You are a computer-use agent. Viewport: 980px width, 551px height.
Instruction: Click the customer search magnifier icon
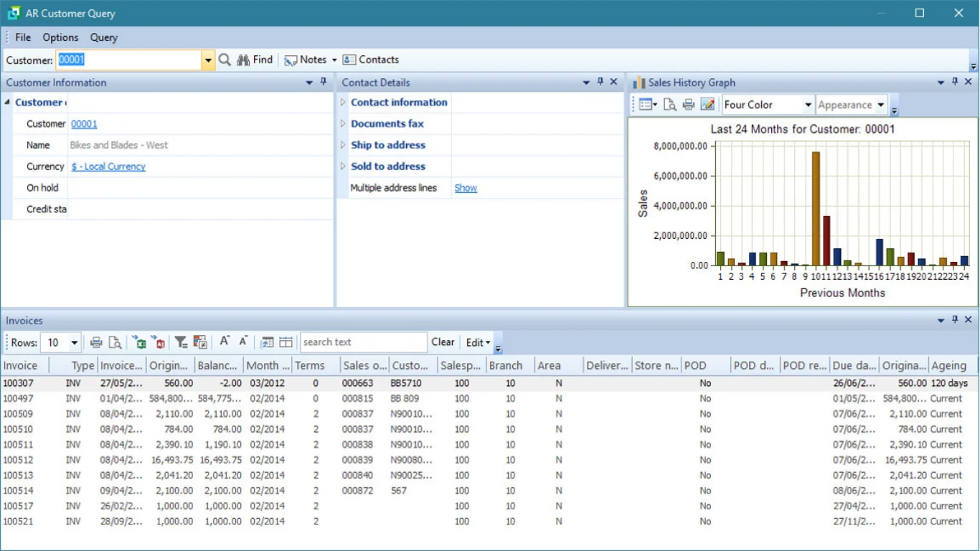225,60
